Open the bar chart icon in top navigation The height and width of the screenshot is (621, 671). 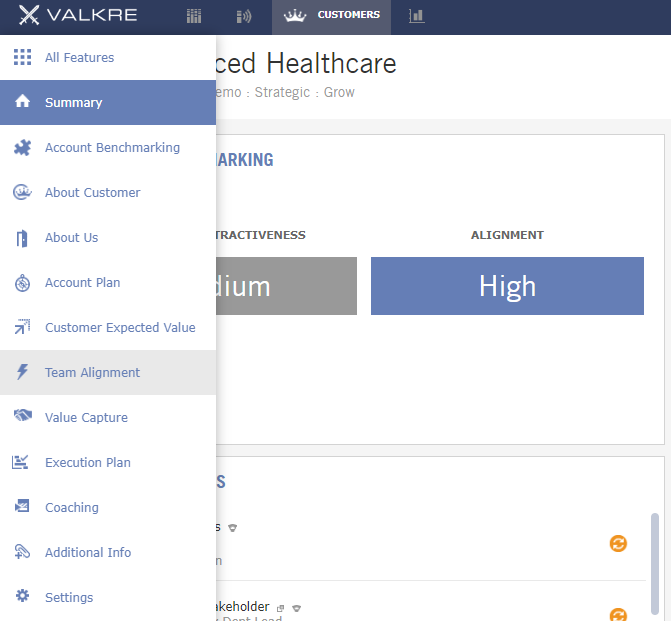click(x=416, y=16)
